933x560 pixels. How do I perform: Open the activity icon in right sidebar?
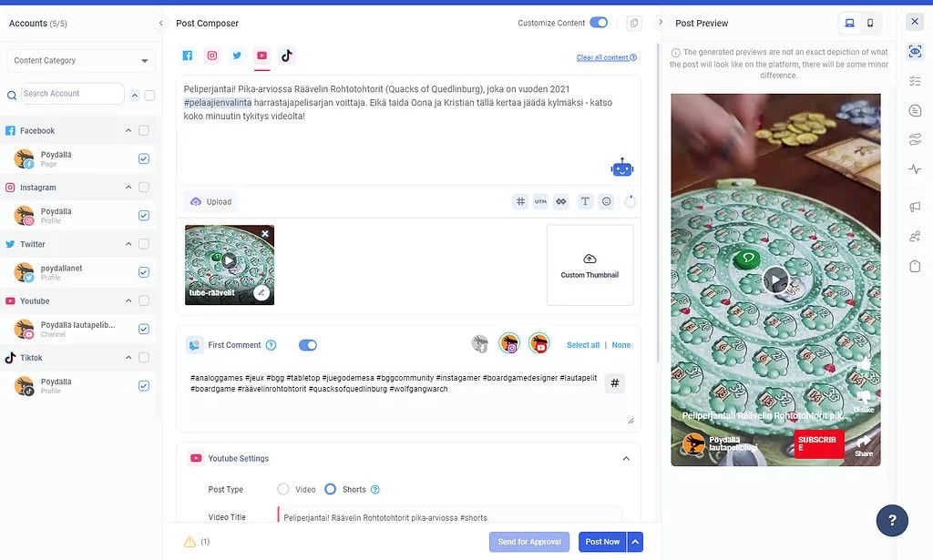(915, 168)
